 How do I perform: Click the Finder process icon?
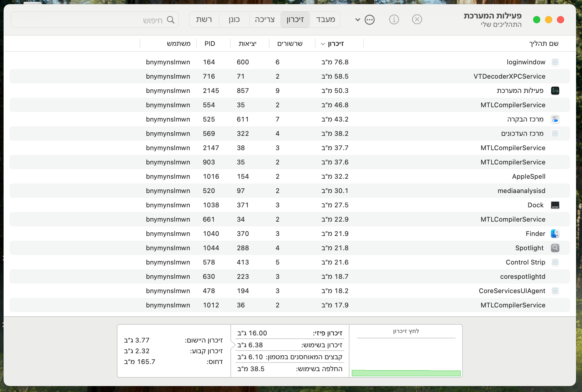[555, 234]
